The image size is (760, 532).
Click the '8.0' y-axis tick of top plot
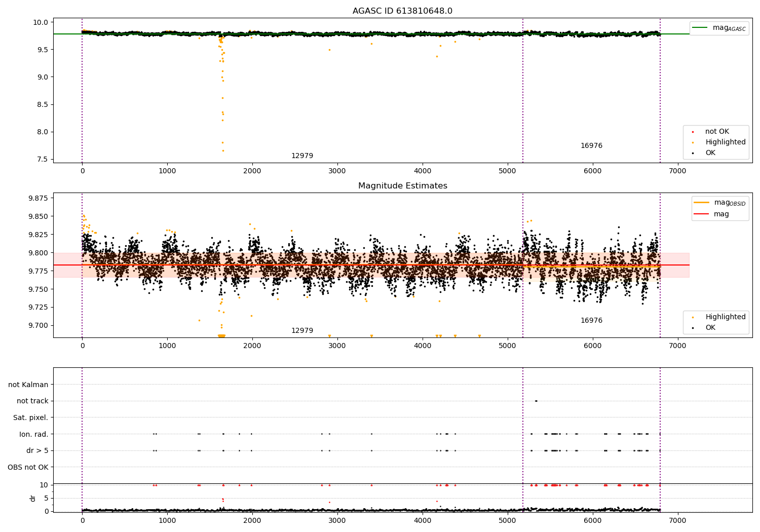coord(43,132)
